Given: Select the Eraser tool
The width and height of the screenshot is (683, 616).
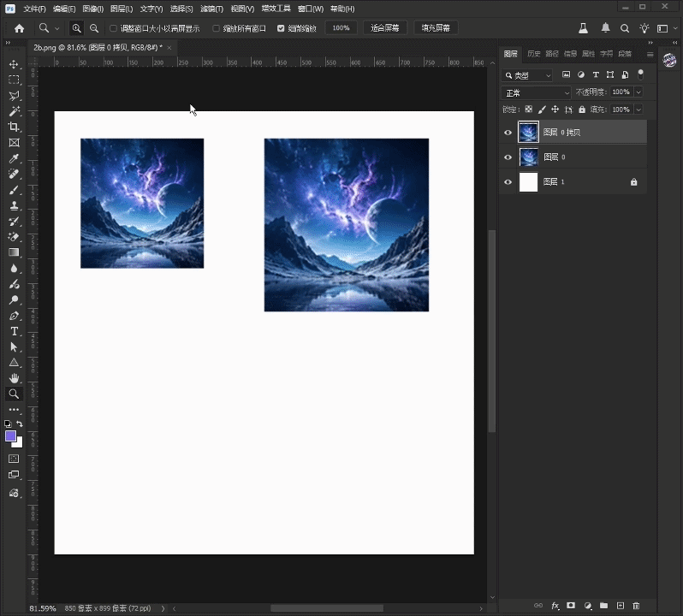Looking at the screenshot, I should point(14,237).
